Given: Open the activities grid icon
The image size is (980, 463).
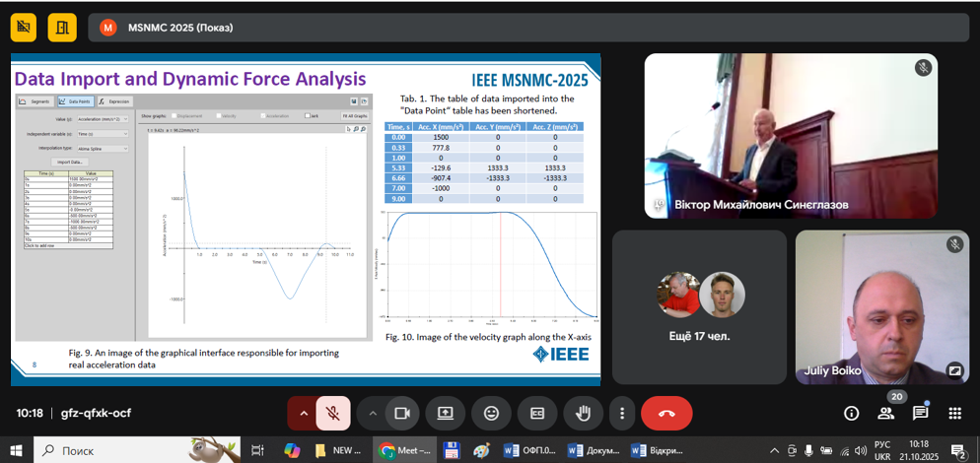Looking at the screenshot, I should tap(954, 414).
